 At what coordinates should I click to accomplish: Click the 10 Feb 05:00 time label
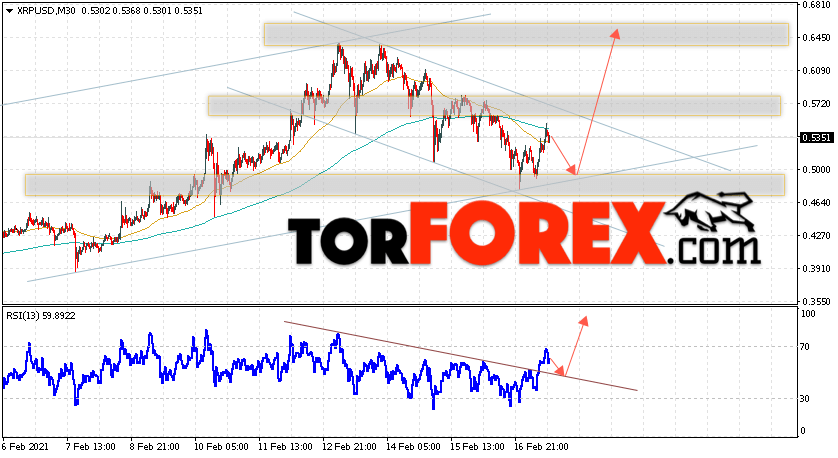(x=221, y=446)
